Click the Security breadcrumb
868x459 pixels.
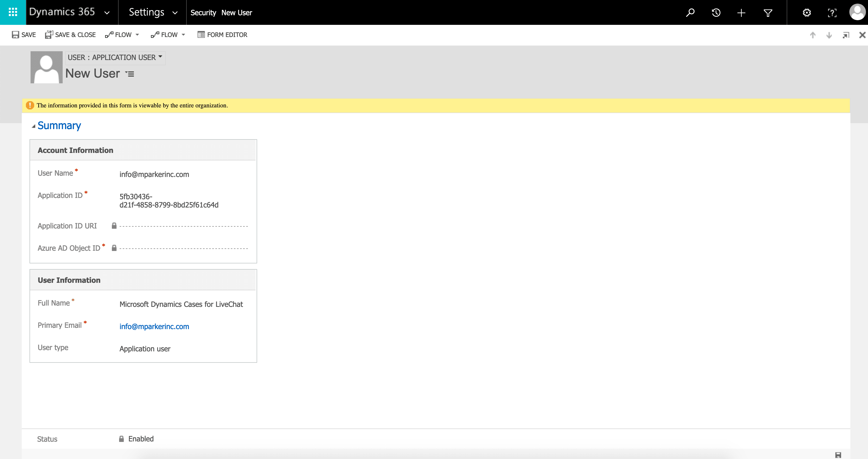click(x=203, y=13)
